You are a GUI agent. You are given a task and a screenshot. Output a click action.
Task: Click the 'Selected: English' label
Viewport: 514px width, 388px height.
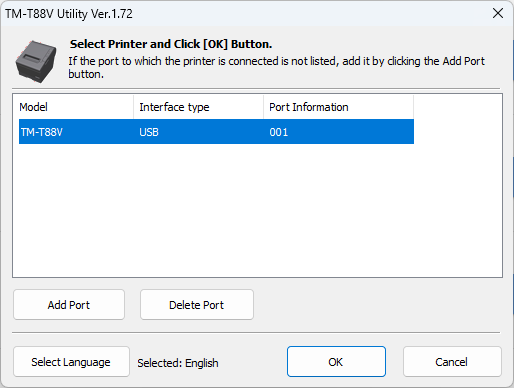click(178, 363)
